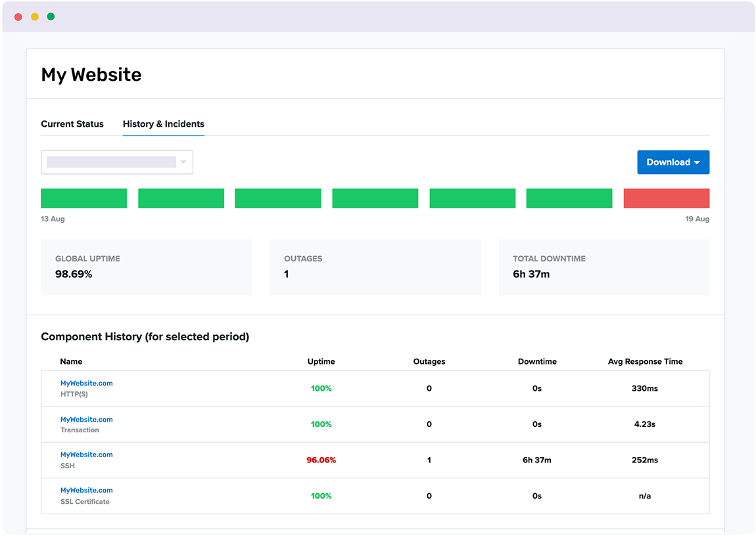Open the MyWebsite.com HTTP(S) component link
This screenshot has width=756, height=536.
coord(86,383)
